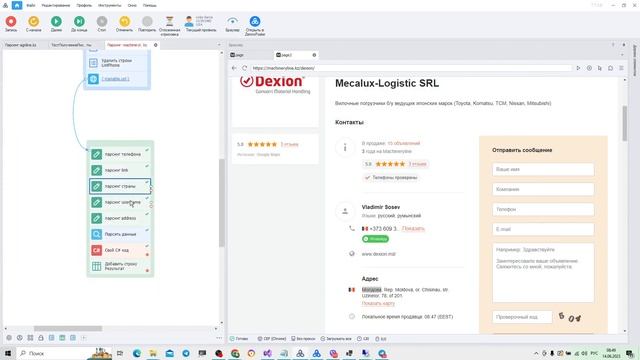
Task: Click the grid icon in bottom canvas toolbar
Action: coord(30,338)
